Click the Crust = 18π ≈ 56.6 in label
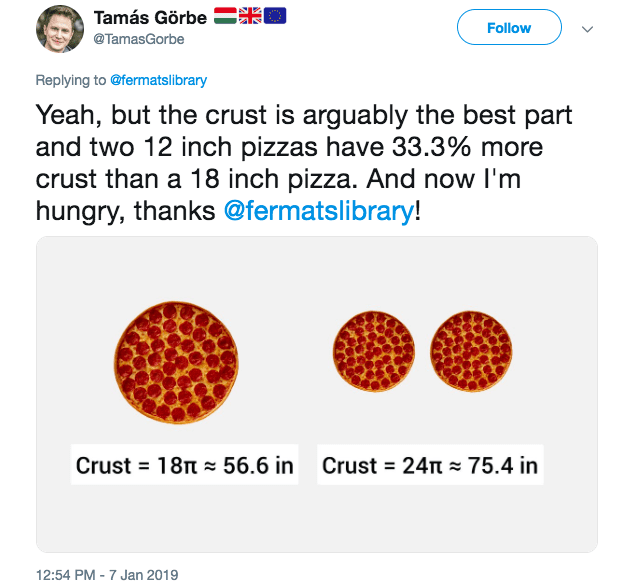 click(185, 465)
